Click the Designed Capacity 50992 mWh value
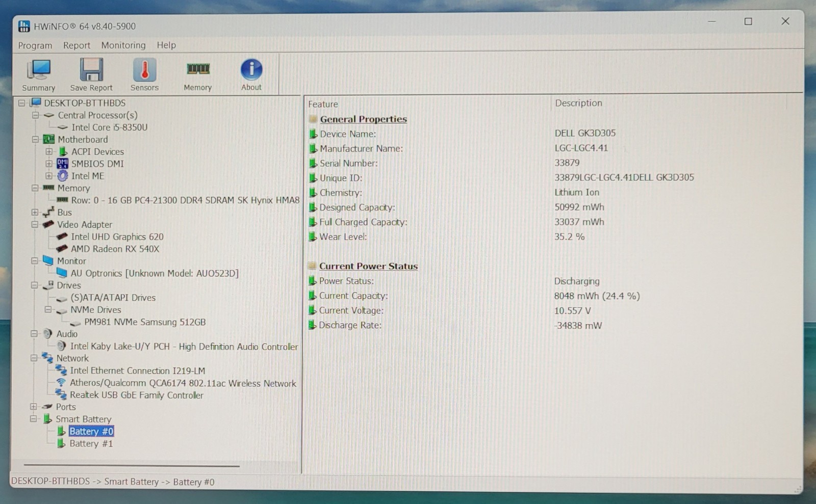Screen dimensions: 816x504 click(579, 207)
